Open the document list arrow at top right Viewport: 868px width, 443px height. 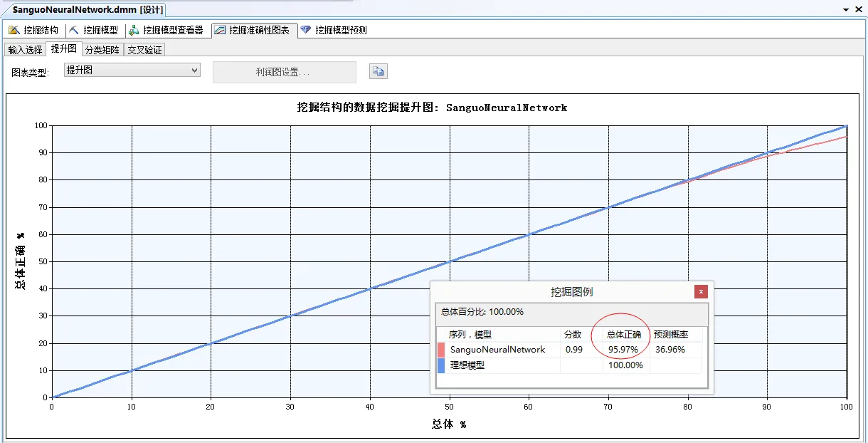click(x=846, y=9)
